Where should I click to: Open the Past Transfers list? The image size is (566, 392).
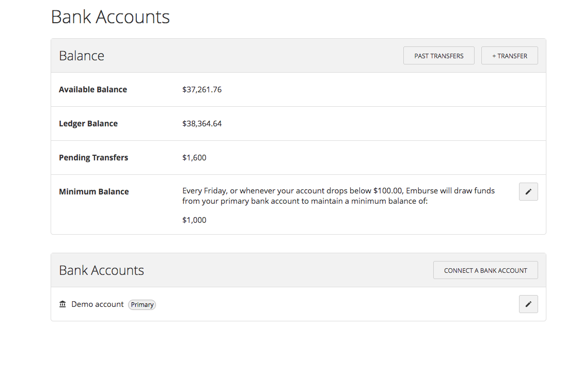click(438, 56)
